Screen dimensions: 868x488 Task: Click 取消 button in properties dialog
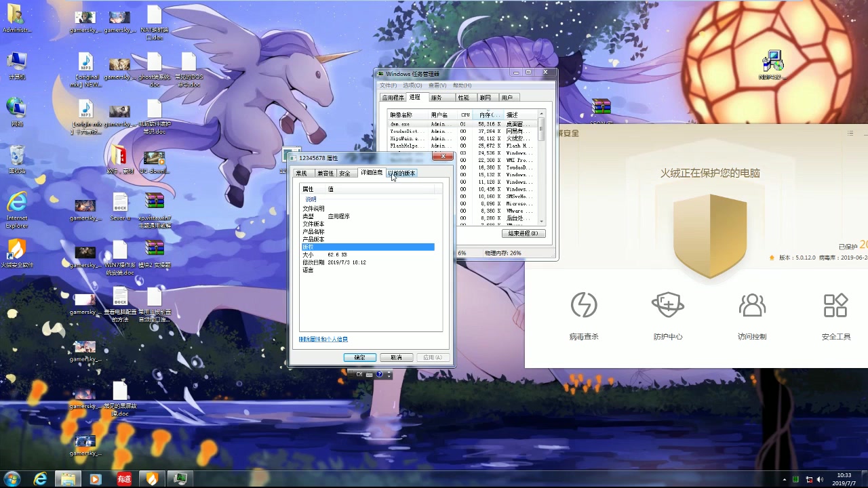click(x=396, y=357)
